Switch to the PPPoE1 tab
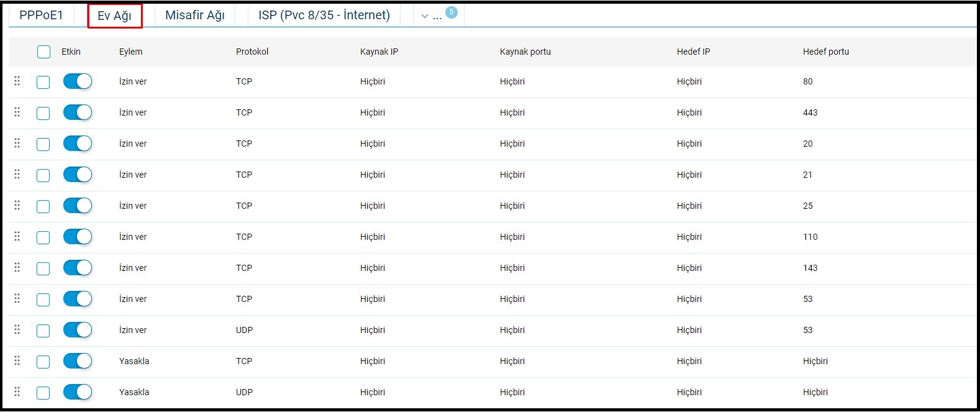The width and height of the screenshot is (980, 412). 41,16
